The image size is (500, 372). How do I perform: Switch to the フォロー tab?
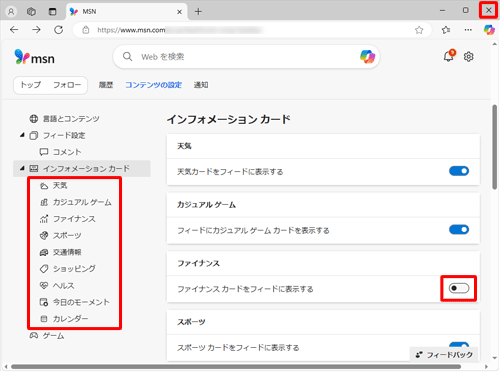click(67, 85)
